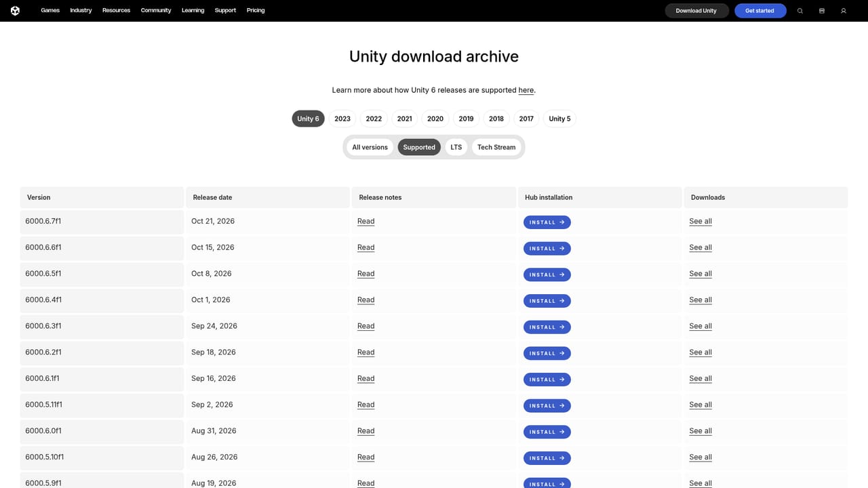Click the Get started button
The height and width of the screenshot is (488, 868).
point(759,11)
